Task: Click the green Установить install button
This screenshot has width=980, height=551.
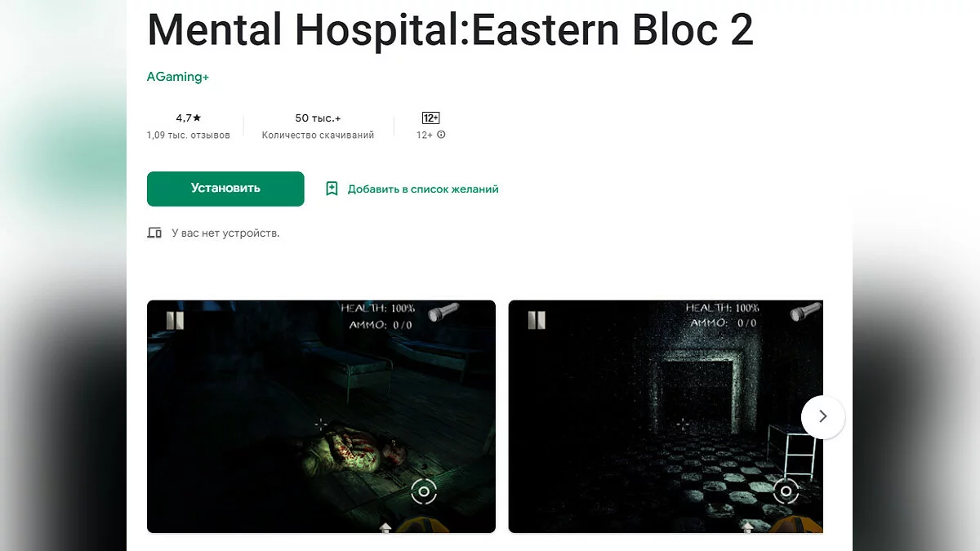Action: pos(225,189)
